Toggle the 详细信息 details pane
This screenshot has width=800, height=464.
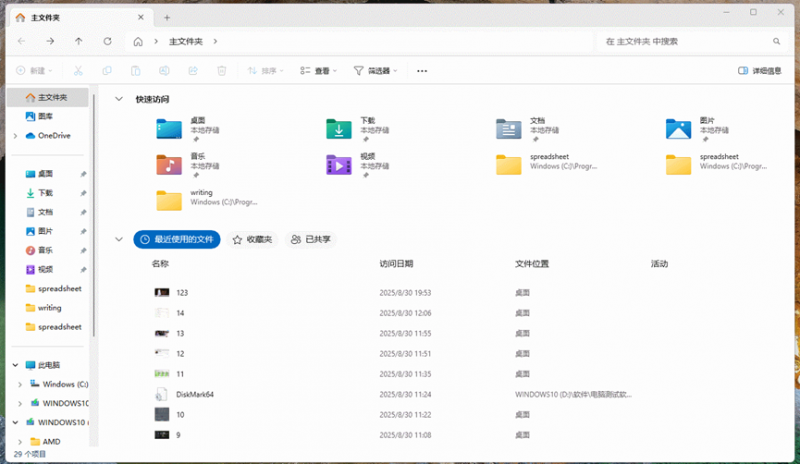pos(759,71)
